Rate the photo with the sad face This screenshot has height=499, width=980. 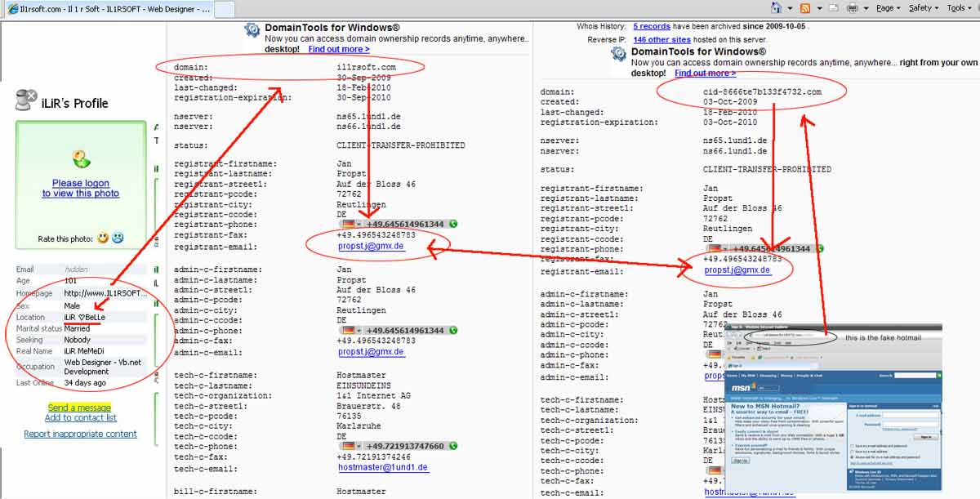118,238
